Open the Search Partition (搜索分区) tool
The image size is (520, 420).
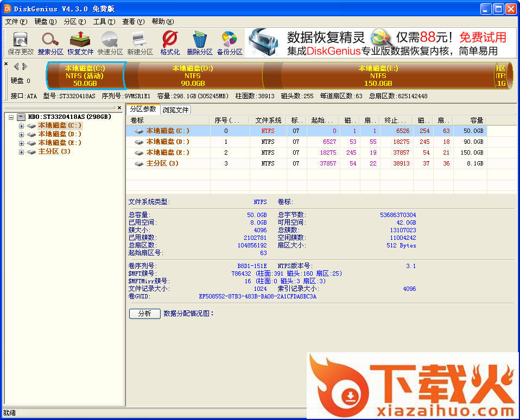coord(50,43)
